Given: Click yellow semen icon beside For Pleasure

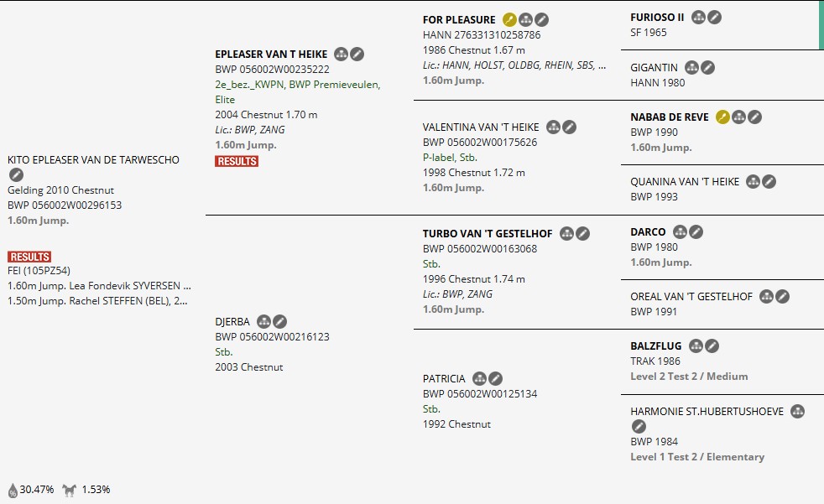Looking at the screenshot, I should coord(509,19).
